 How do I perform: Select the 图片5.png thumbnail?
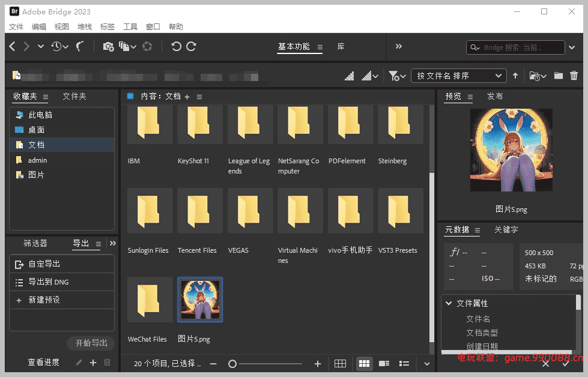click(199, 299)
